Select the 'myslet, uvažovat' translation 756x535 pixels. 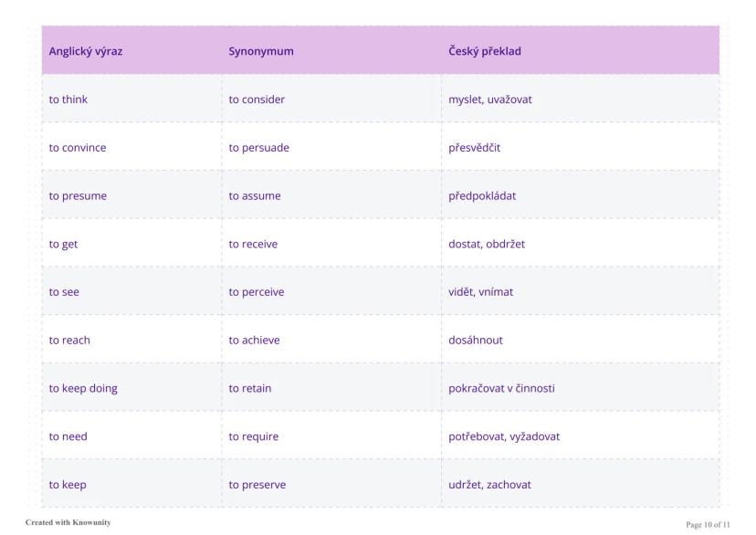[490, 100]
